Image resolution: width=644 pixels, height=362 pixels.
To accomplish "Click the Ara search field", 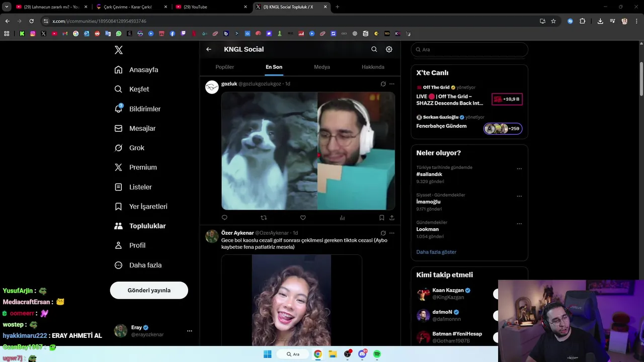I will click(x=469, y=49).
